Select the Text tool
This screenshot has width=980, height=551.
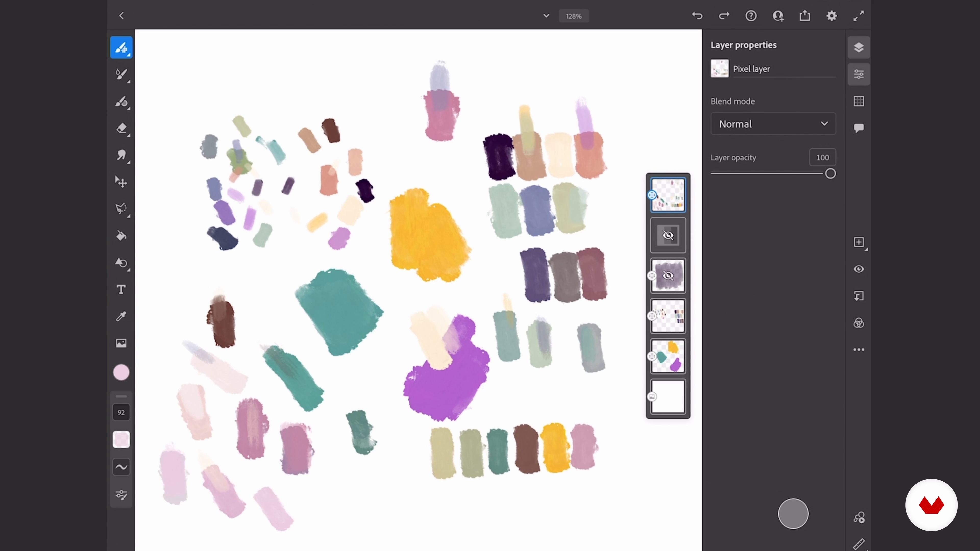[x=121, y=289]
